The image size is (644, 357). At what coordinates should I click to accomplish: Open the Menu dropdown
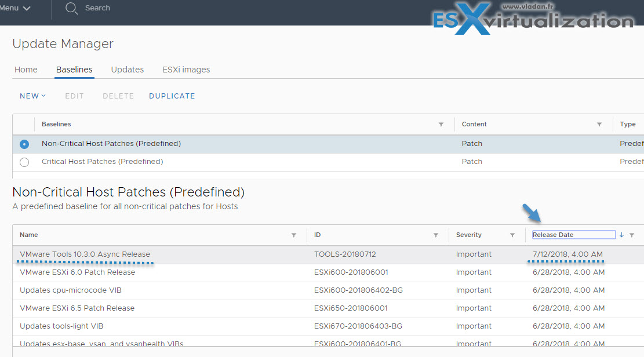click(15, 8)
